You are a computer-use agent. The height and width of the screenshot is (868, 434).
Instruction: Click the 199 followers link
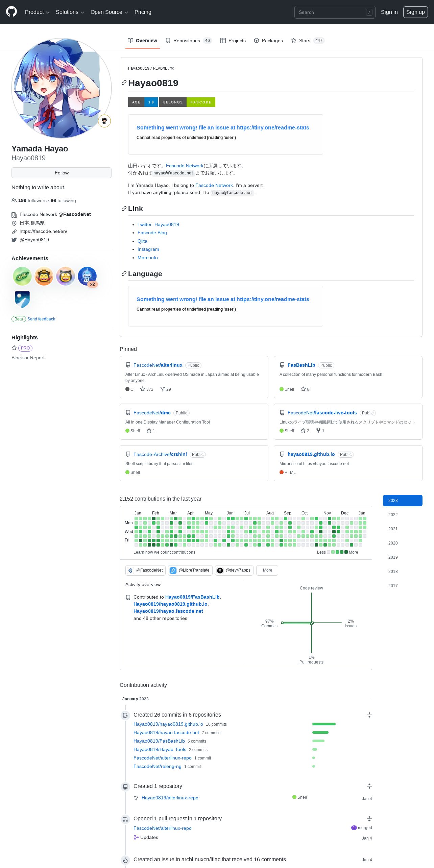pyautogui.click(x=29, y=200)
